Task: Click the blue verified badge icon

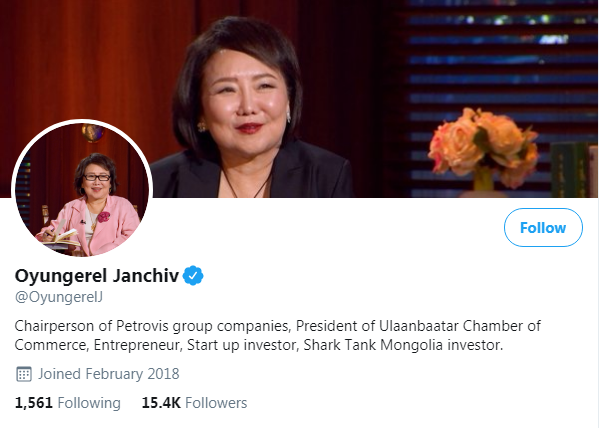Action: (193, 275)
